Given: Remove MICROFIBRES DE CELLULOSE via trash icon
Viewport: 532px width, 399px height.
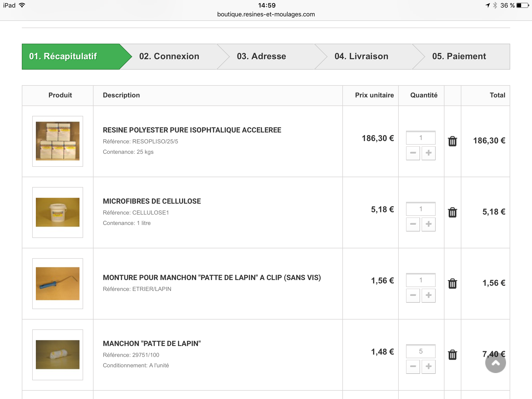Looking at the screenshot, I should pyautogui.click(x=452, y=212).
